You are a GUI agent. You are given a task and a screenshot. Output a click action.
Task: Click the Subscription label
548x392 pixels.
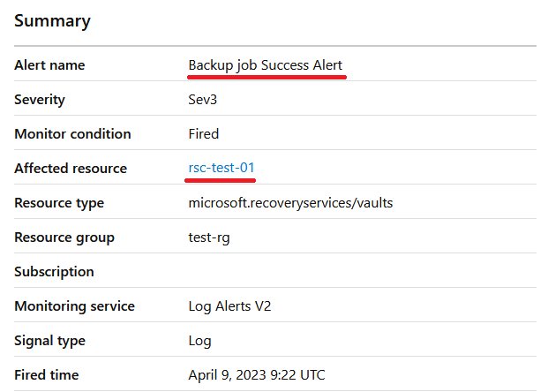[54, 272]
